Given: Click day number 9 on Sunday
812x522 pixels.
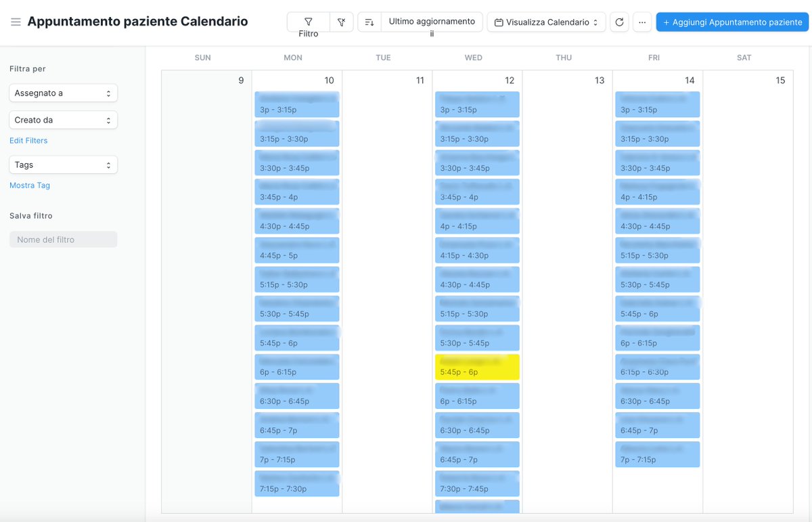Looking at the screenshot, I should (x=241, y=81).
